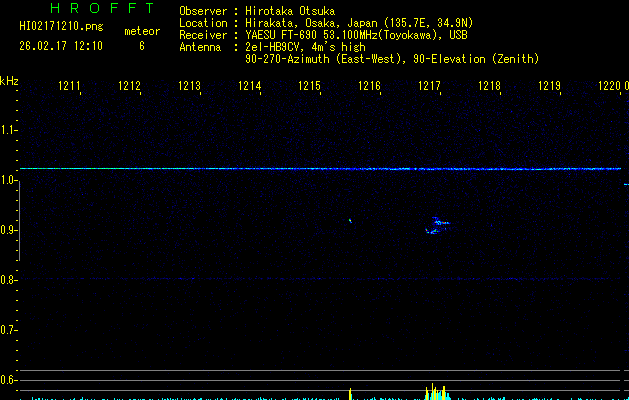
Task: Select the 0.9 frequency axis label
Action: (x=9, y=230)
